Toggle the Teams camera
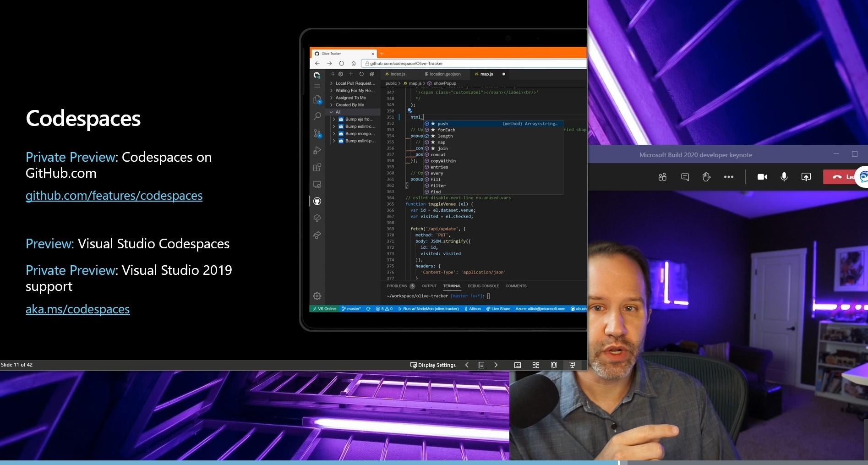This screenshot has height=465, width=868. [762, 177]
